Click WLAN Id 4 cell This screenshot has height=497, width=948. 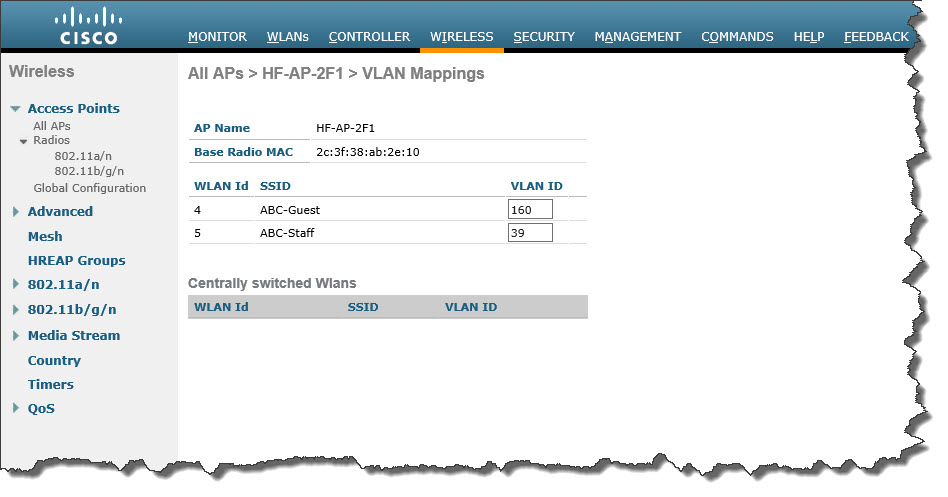(x=198, y=210)
